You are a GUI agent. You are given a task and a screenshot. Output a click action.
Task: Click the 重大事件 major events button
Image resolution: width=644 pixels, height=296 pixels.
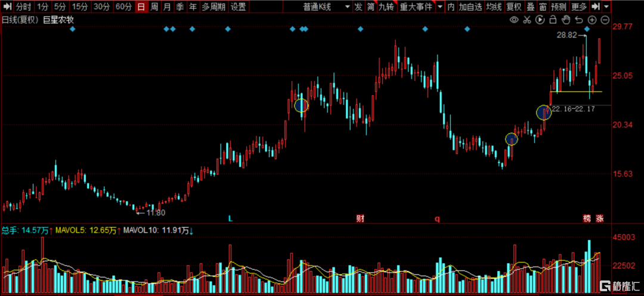416,7
